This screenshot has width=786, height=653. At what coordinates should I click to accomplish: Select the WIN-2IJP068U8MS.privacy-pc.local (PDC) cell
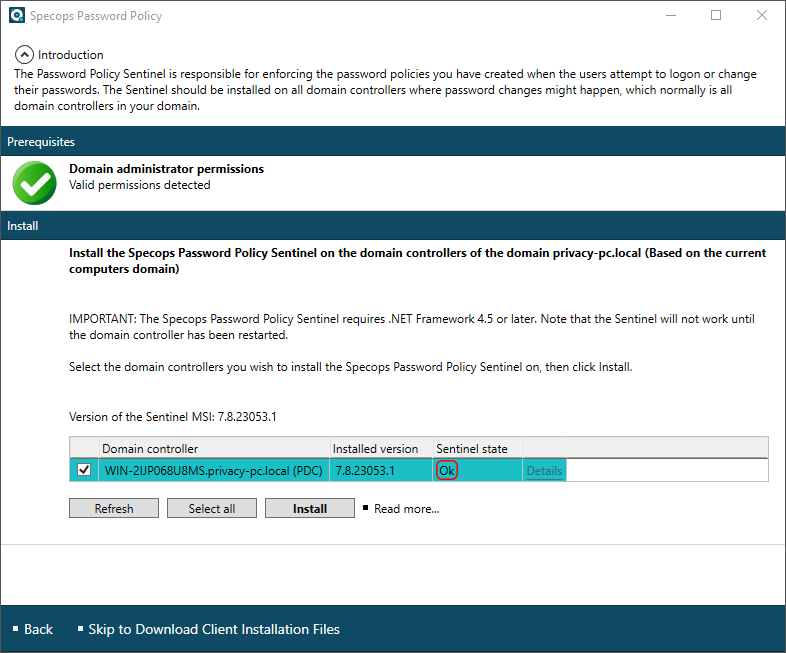pyautogui.click(x=214, y=471)
